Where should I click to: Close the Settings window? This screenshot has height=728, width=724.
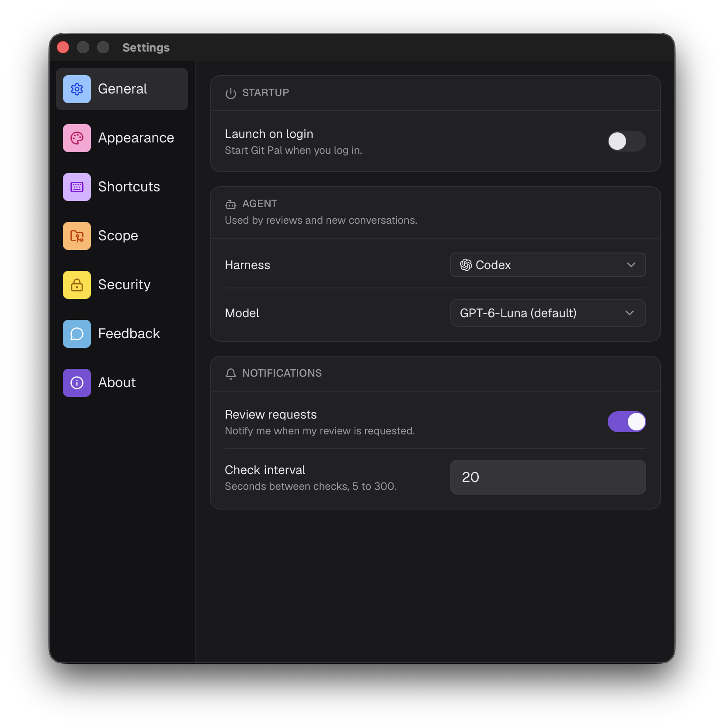click(x=63, y=47)
